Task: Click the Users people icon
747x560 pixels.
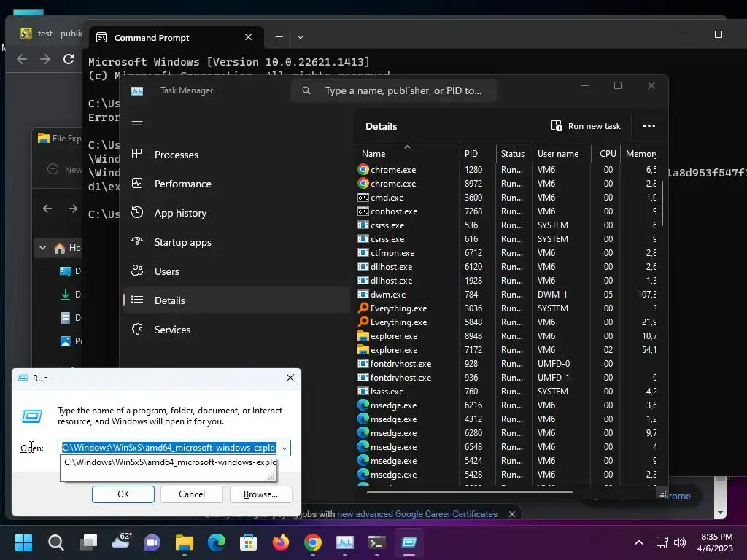Action: click(x=137, y=271)
